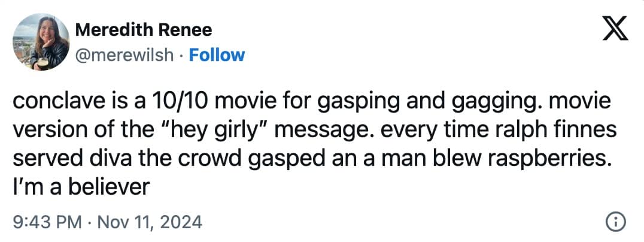Screen dimensions: 644x242
Task: Open Meredith Renee's profile picture
Action: (41, 41)
